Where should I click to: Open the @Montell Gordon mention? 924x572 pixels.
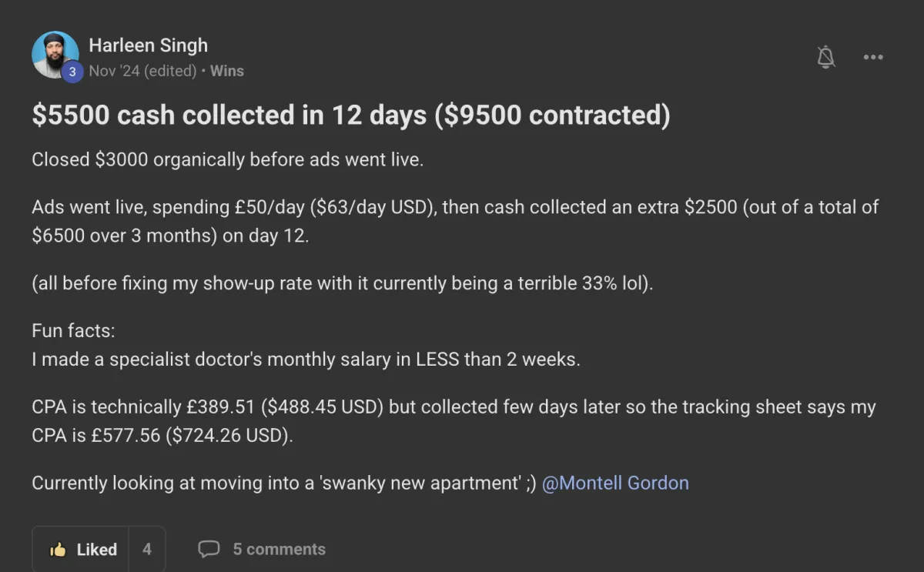click(615, 483)
